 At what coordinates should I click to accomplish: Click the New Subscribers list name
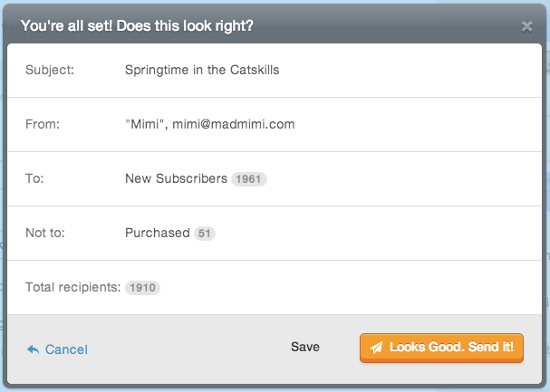pyautogui.click(x=176, y=178)
